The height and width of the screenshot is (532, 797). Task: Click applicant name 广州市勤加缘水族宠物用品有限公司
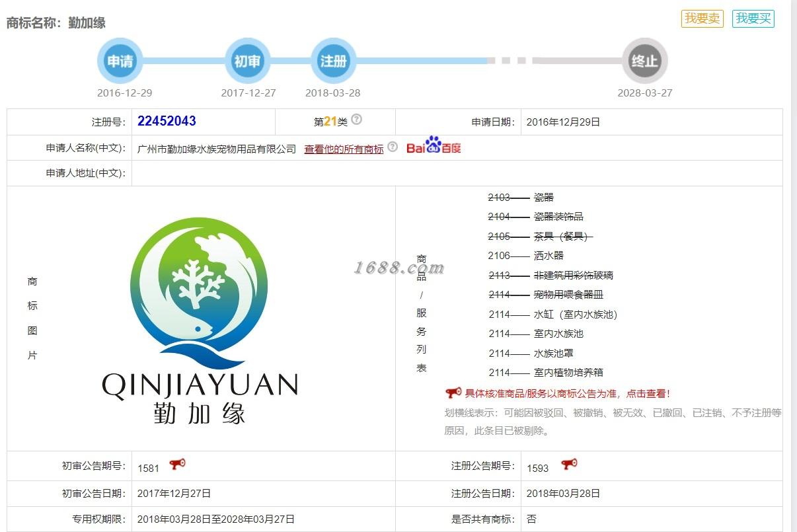pos(217,149)
